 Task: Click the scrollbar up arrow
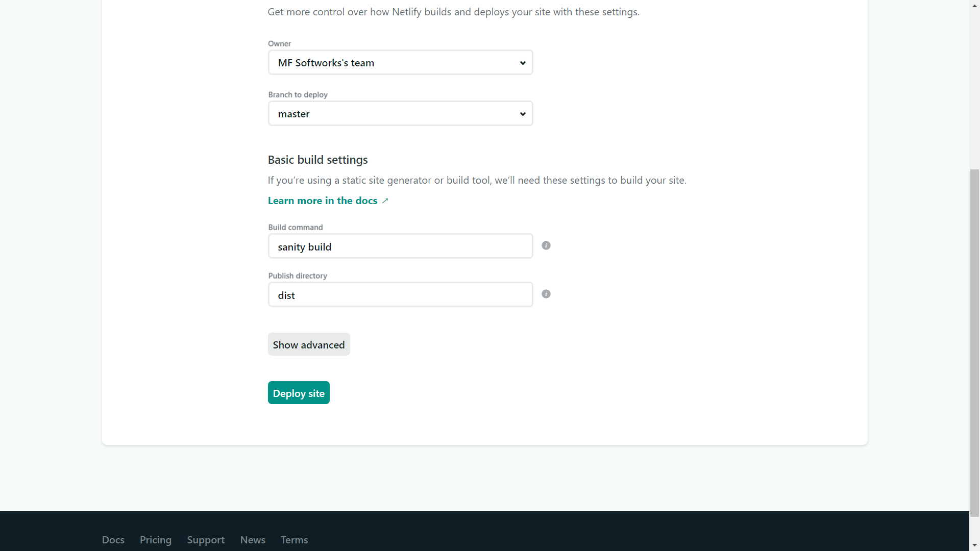(974, 5)
